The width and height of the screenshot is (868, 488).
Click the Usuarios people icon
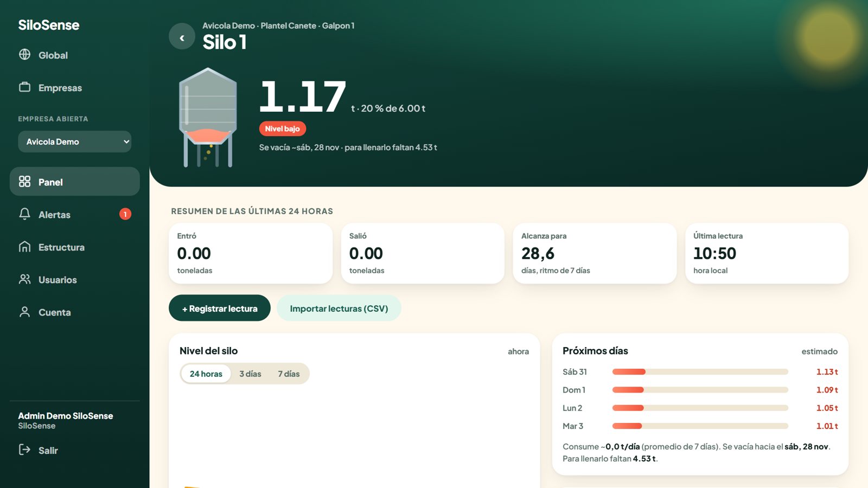25,279
